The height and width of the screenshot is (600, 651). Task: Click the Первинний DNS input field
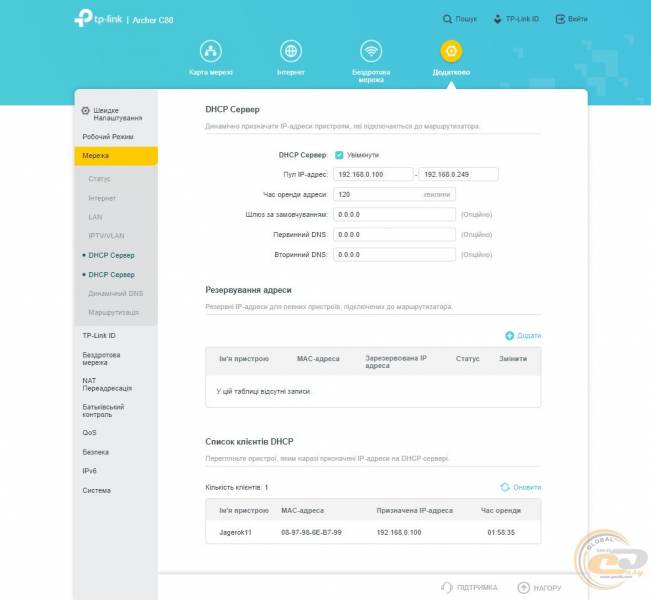pyautogui.click(x=394, y=235)
